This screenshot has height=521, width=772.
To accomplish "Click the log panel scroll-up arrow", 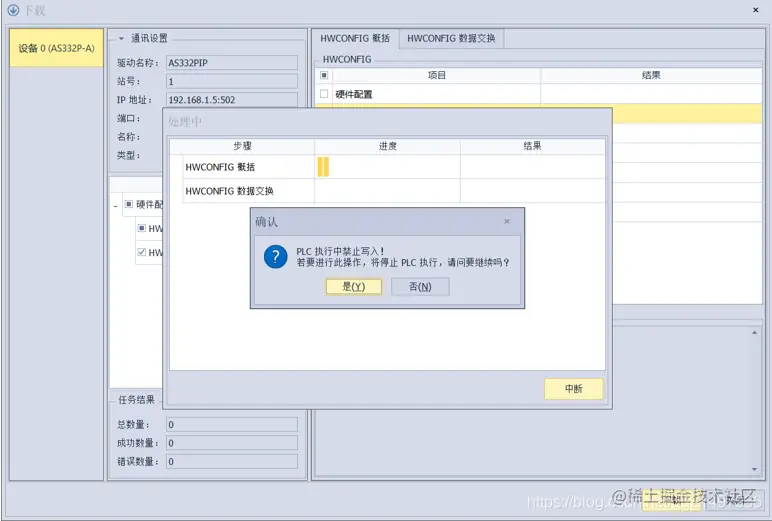I will pyautogui.click(x=754, y=333).
